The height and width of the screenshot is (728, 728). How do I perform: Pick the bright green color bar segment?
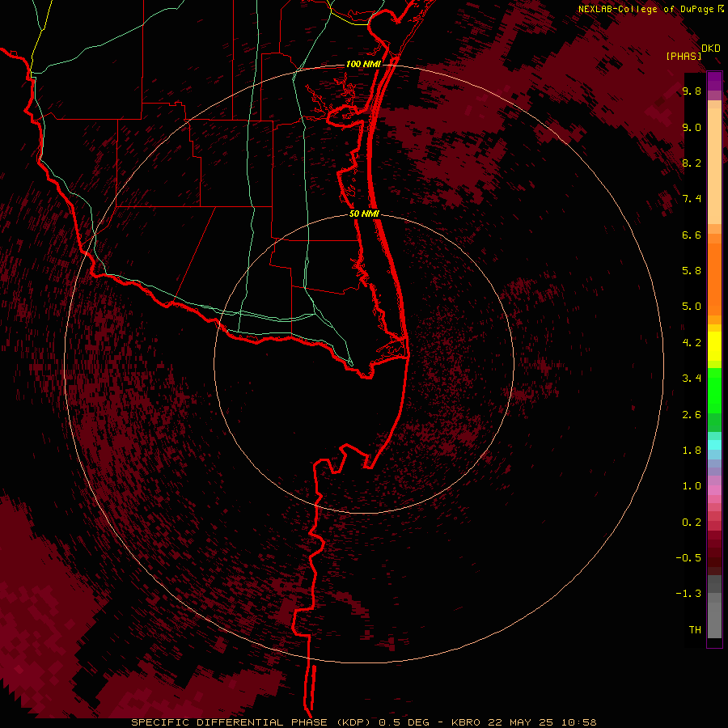pos(714,390)
